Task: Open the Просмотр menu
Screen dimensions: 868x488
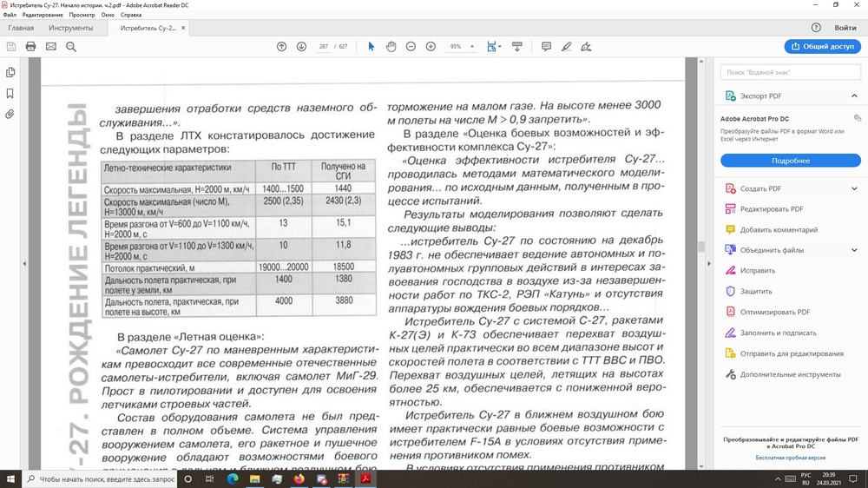Action: pyautogui.click(x=82, y=15)
